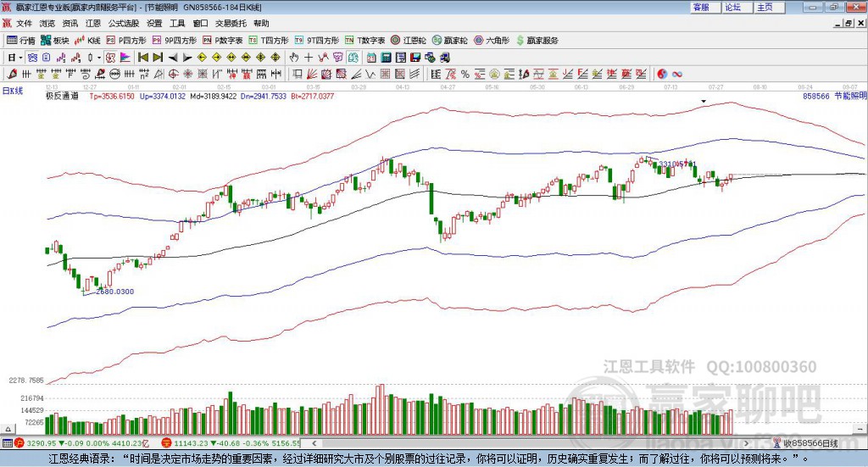Click the 收858566日线 status item
This screenshot has height=467, width=868.
coord(805,443)
